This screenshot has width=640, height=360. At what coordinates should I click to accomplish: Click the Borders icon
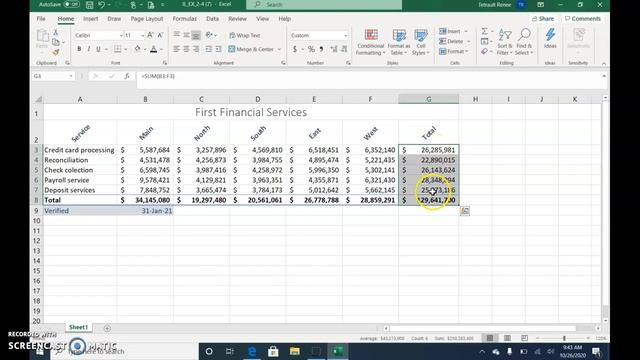click(118, 49)
